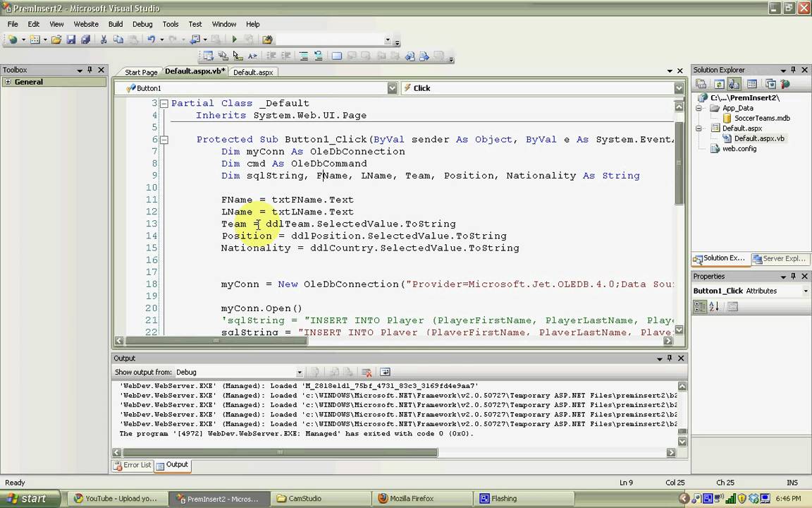This screenshot has height=508, width=812.
Task: Toggle word wrap in the Output window
Action: (x=385, y=373)
